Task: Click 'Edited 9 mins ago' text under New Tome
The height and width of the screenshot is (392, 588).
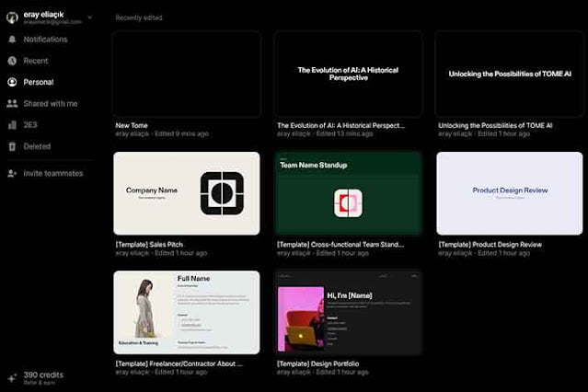Action: coord(181,133)
